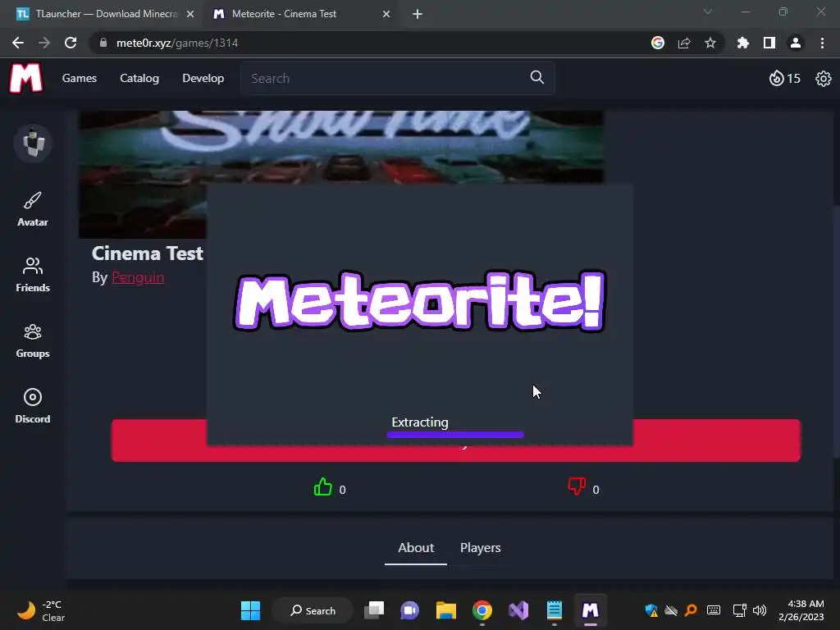
Task: Close the Meteorite browser tab
Action: click(386, 14)
